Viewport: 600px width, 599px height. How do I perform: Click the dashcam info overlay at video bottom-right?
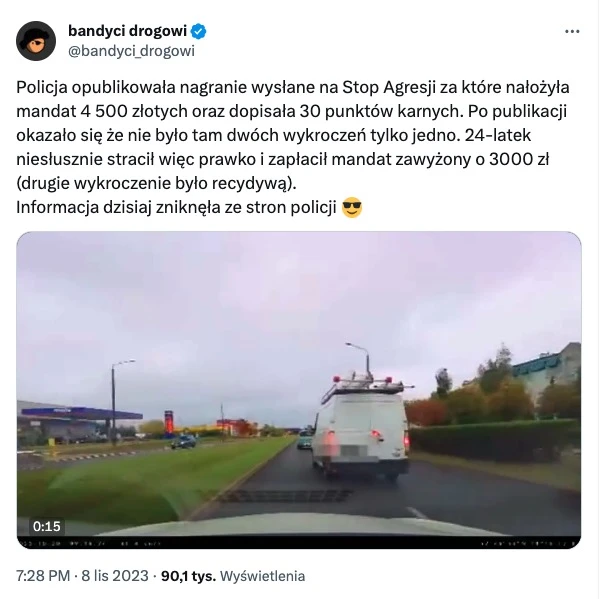530,543
